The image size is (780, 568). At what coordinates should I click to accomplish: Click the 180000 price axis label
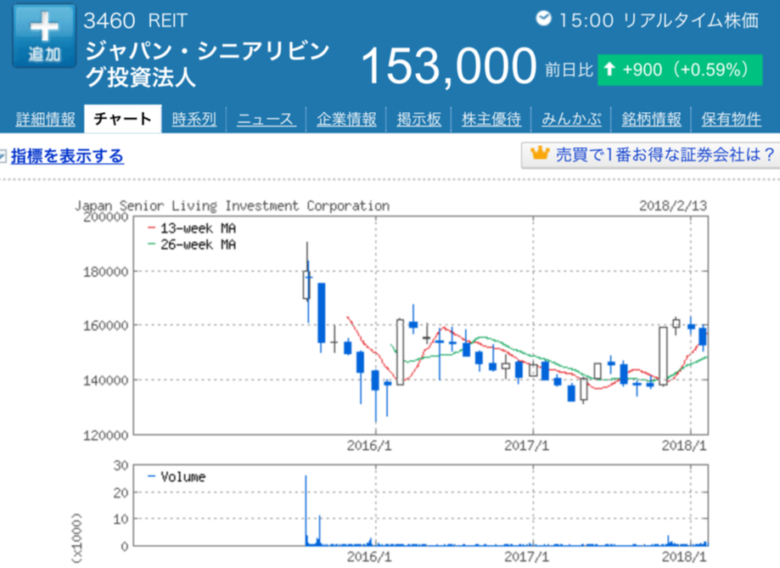pos(105,272)
